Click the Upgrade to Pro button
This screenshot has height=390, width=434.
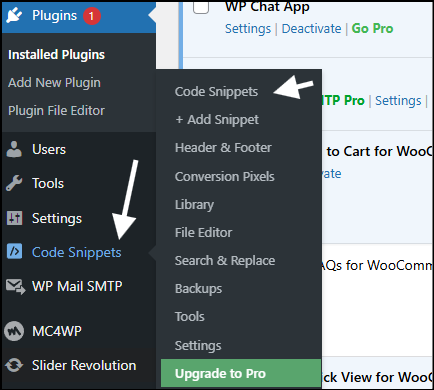[241, 373]
